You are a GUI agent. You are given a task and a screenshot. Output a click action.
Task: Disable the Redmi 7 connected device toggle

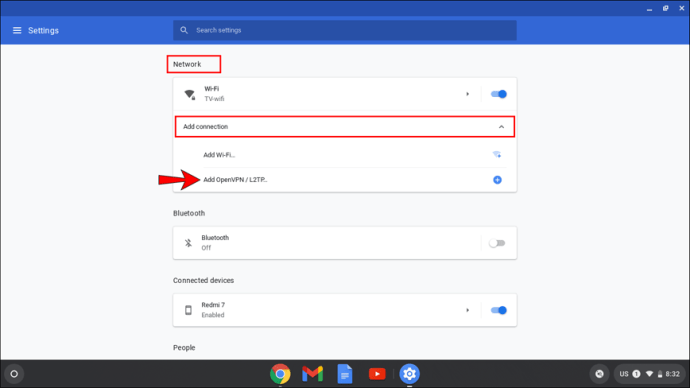[x=499, y=310]
